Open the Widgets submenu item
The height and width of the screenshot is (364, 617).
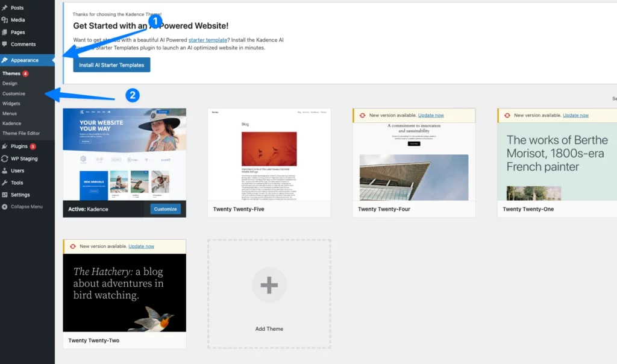tap(11, 104)
